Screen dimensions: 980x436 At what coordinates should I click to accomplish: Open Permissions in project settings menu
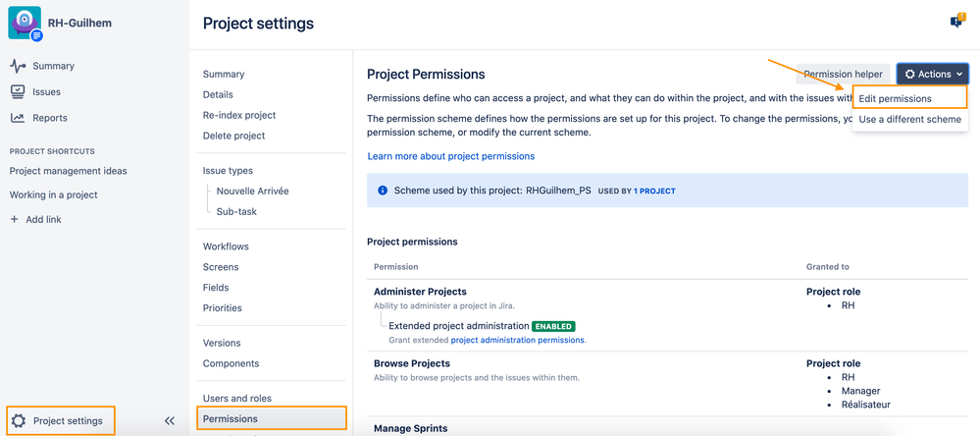point(231,418)
